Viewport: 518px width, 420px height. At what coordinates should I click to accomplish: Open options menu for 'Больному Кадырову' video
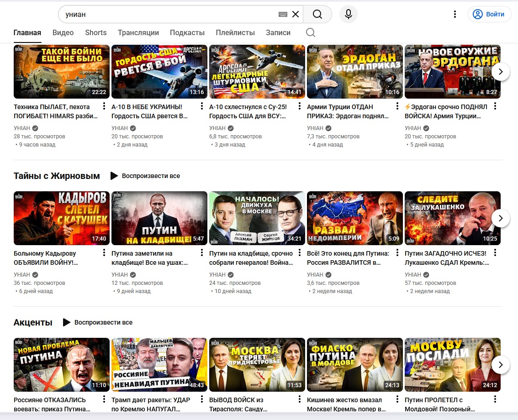(x=104, y=252)
